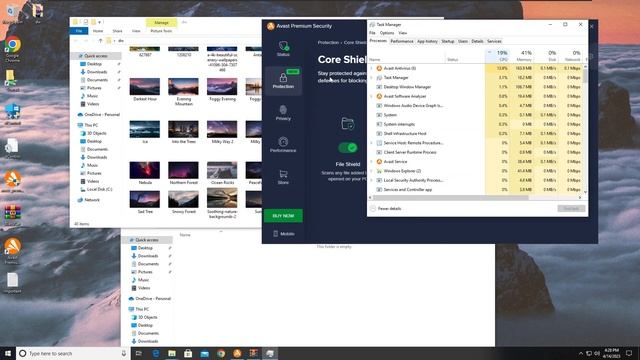
Task: Expand Local Security Authority Process row
Action: 371,180
